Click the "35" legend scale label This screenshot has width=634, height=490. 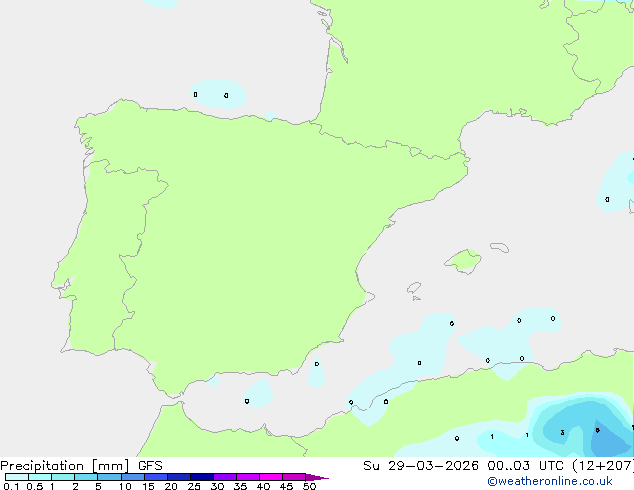(x=240, y=486)
